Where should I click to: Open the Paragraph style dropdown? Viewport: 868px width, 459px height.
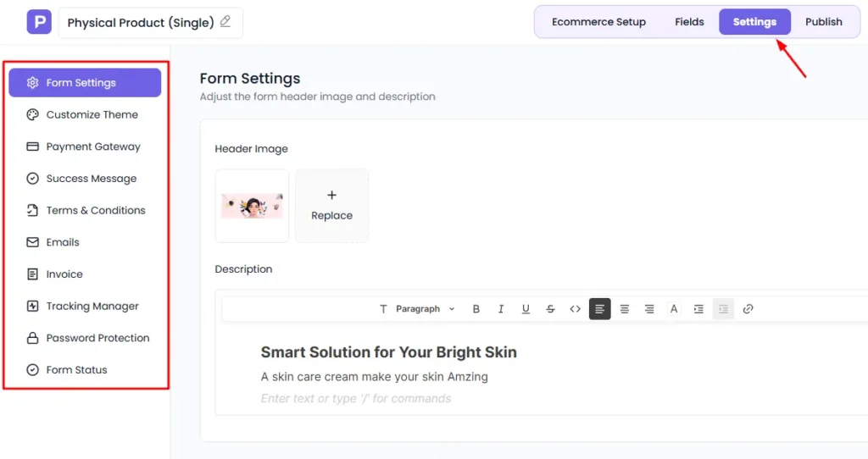(417, 309)
